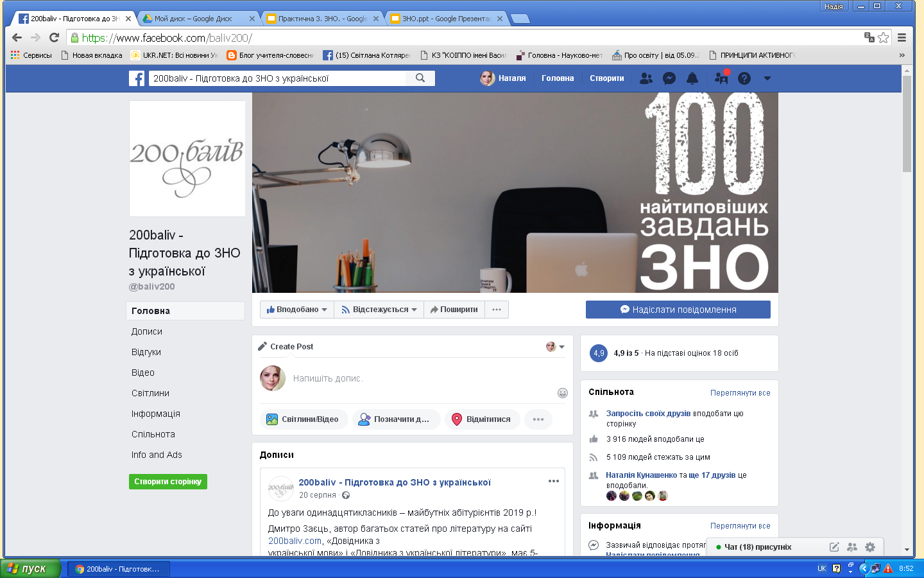Click the search magnifier icon
924x578 pixels.
pos(420,78)
